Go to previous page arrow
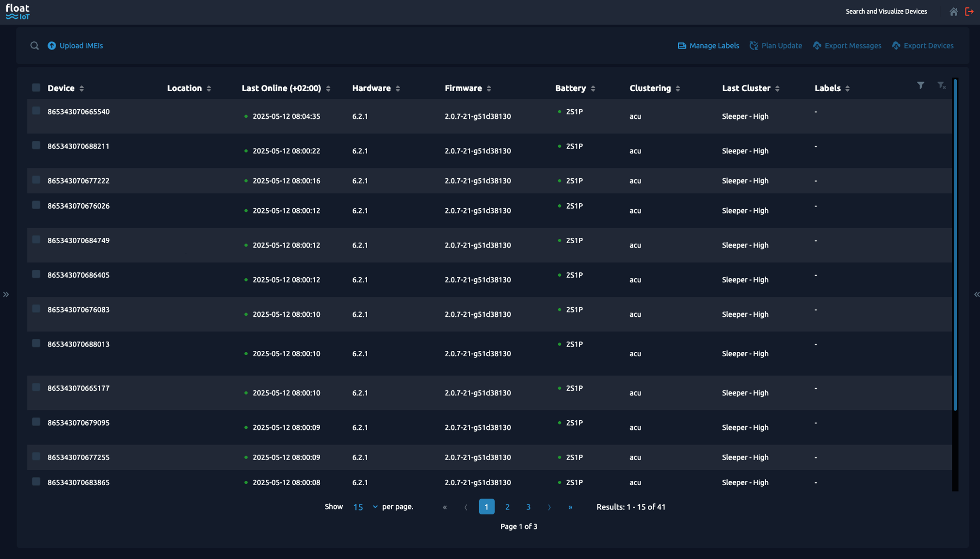 [466, 507]
